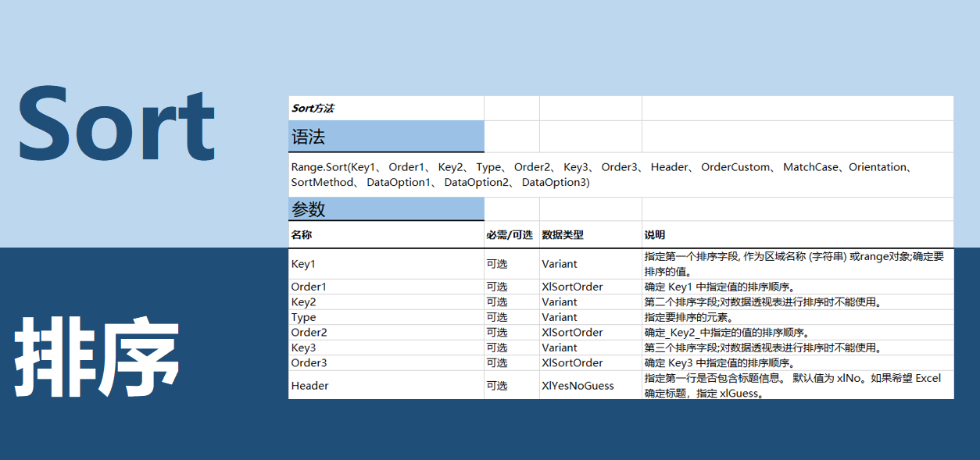Click the large 'Sort' title text
980x460 pixels.
pos(117,122)
